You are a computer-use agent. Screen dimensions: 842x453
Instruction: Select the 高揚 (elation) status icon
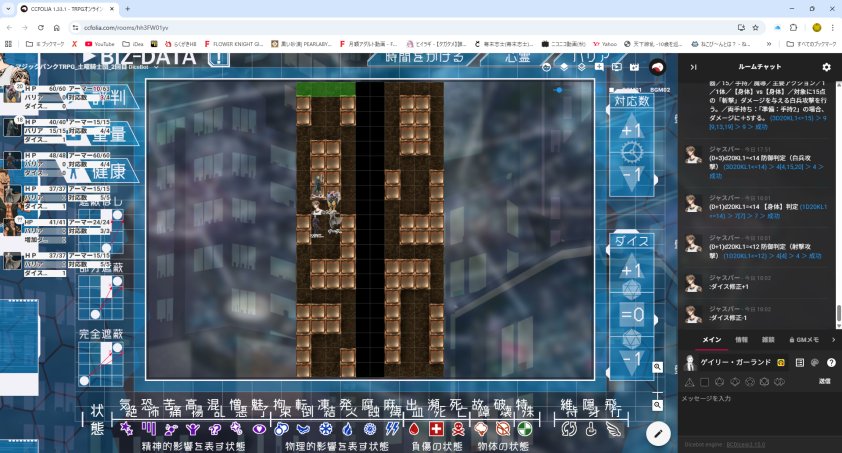[x=193, y=429]
